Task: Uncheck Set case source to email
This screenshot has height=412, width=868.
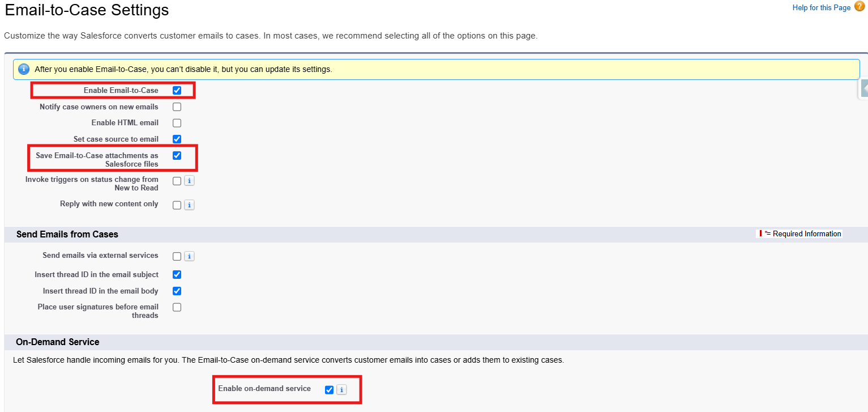Action: [x=177, y=139]
